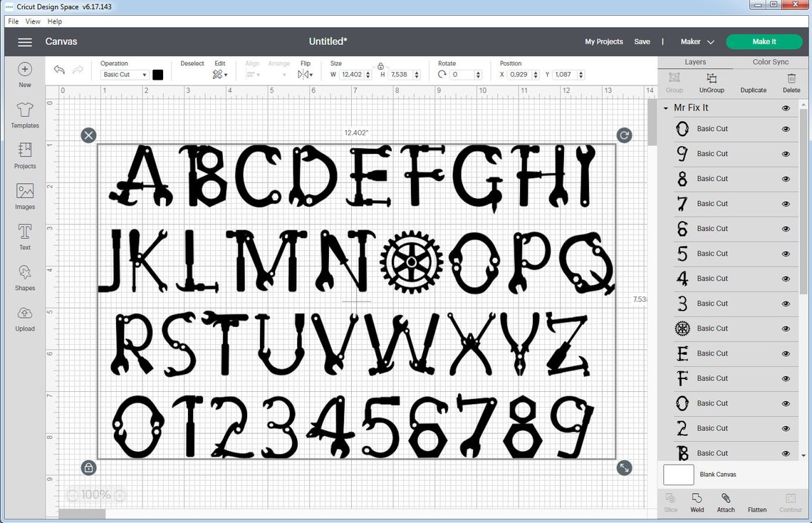Collapse the Mr Fix It layer group
Viewport: 812px width, 523px height.
coord(665,108)
